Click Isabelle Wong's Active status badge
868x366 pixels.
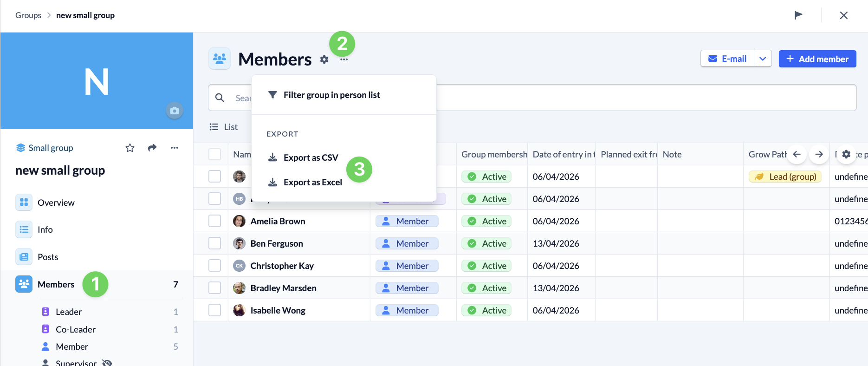click(486, 310)
